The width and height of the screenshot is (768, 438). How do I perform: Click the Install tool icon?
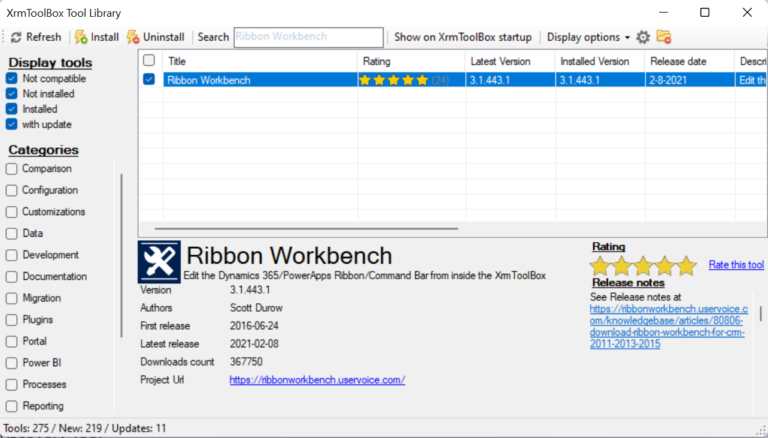click(x=81, y=37)
